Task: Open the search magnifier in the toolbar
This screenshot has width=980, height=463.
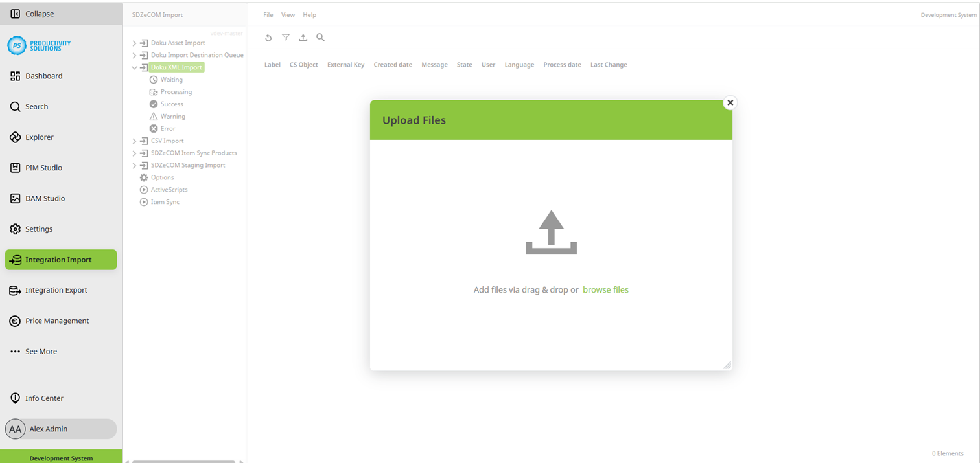Action: coord(320,38)
